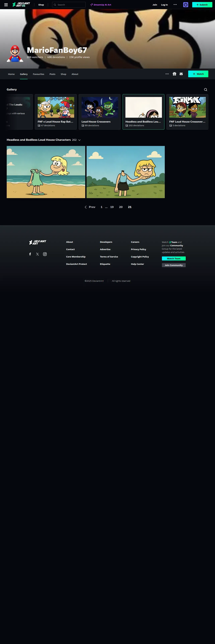
Task: Click footer Contact link
Action: 70,249
